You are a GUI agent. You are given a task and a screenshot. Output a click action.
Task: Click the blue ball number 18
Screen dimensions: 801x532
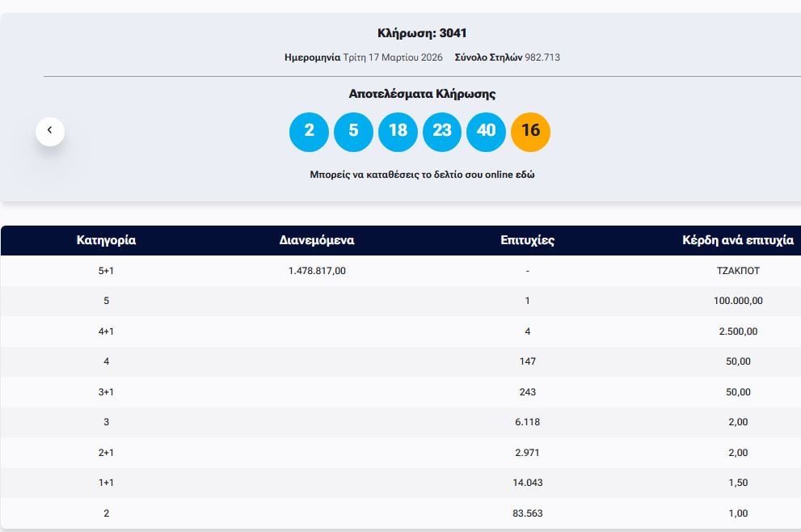point(398,131)
